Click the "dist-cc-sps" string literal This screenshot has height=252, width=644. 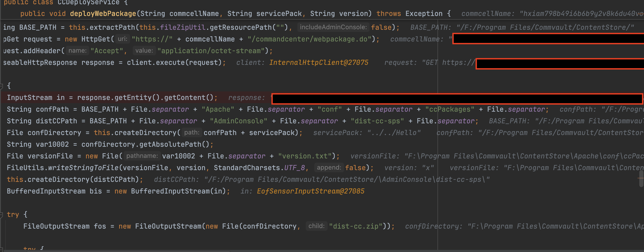pyautogui.click(x=377, y=121)
